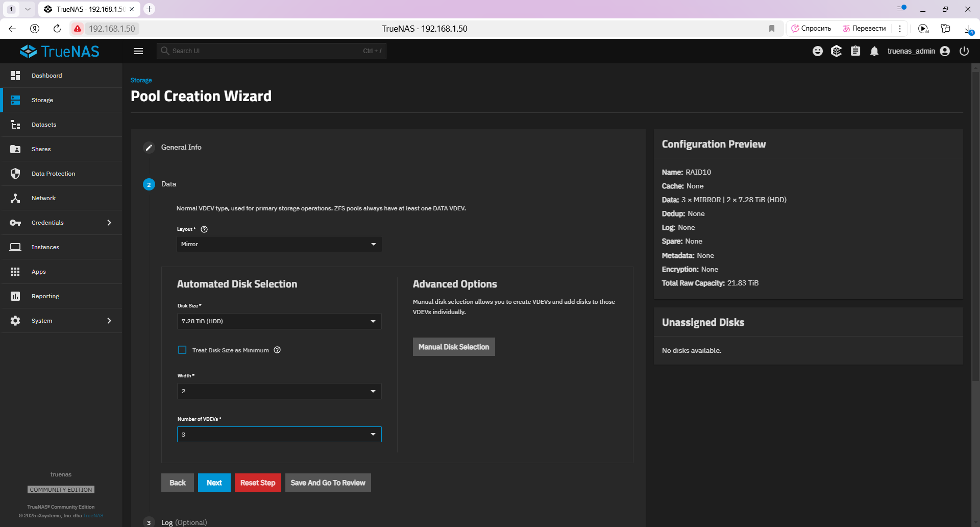This screenshot has height=527, width=980.
Task: Click the browser bookmark icon
Action: coord(772,29)
